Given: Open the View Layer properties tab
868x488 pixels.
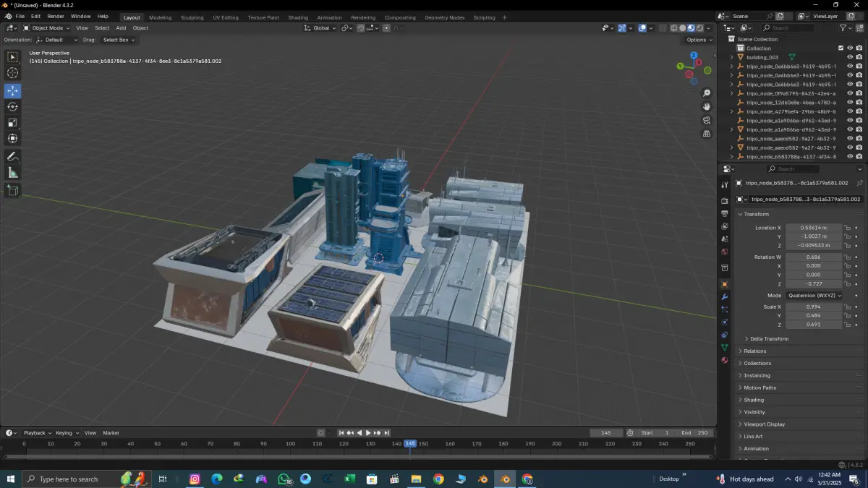Looking at the screenshot, I should (x=724, y=226).
